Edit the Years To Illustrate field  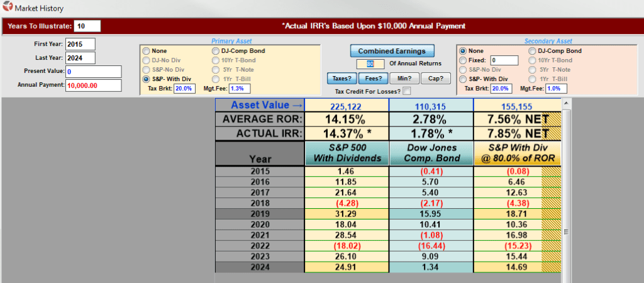point(87,26)
